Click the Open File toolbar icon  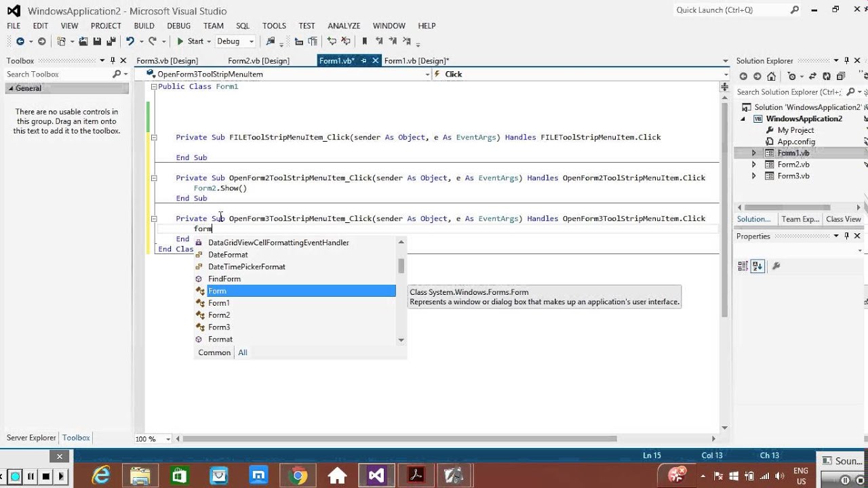click(x=83, y=41)
